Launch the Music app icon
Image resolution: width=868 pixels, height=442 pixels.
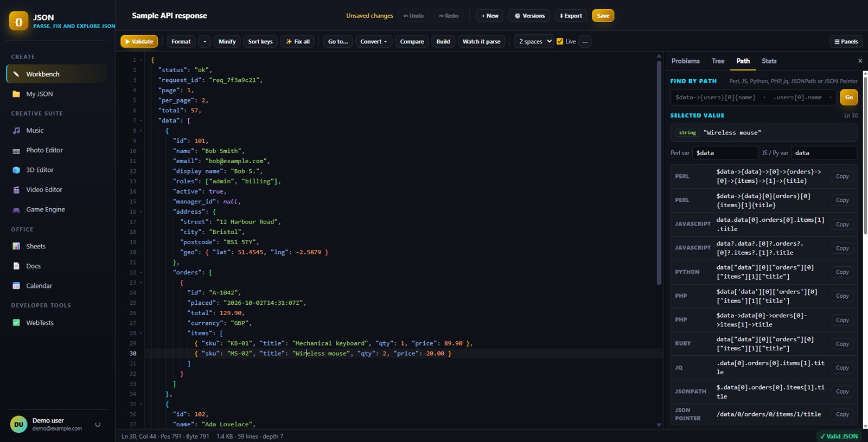16,130
